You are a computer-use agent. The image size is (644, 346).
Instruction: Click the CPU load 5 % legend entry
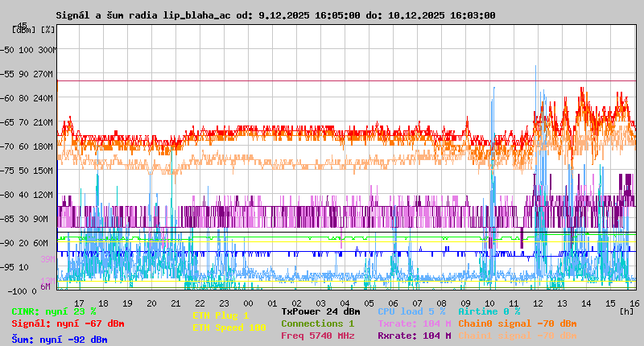[411, 311]
